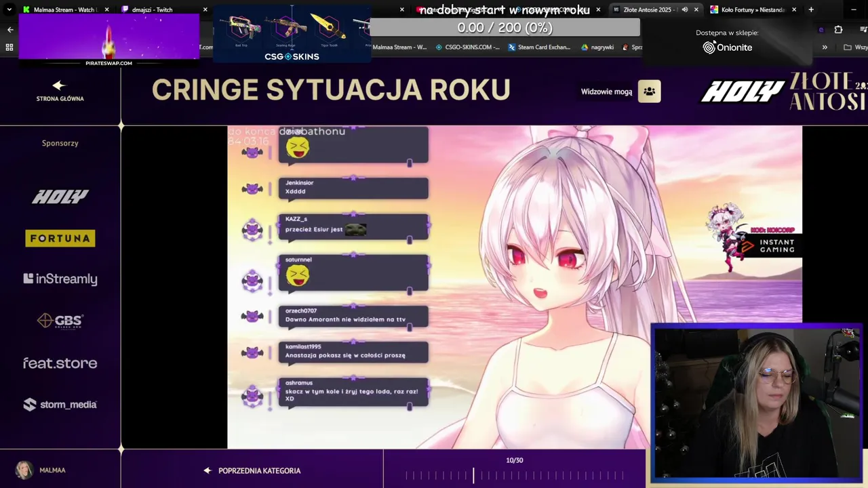Click the 10/30 category progress marker
Screen dimensions: 868x488
[x=474, y=475]
